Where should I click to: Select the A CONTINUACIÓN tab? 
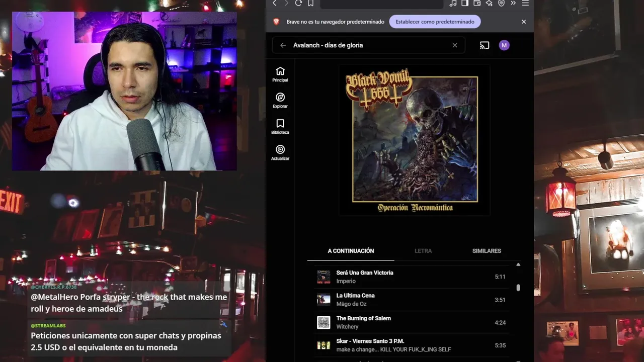351,251
